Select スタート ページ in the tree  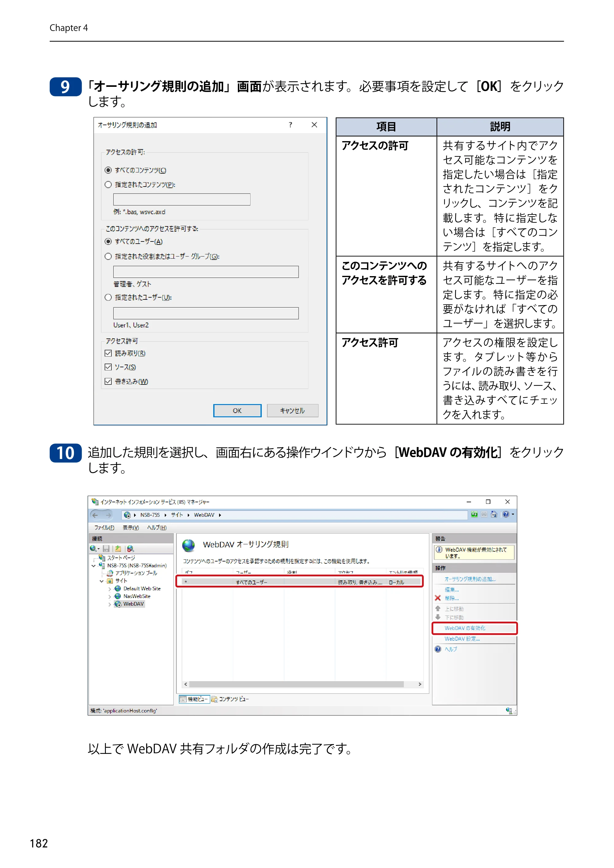click(x=121, y=558)
